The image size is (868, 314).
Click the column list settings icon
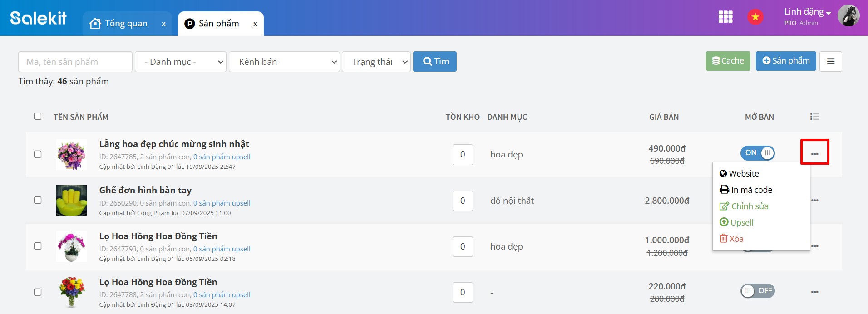click(x=814, y=117)
